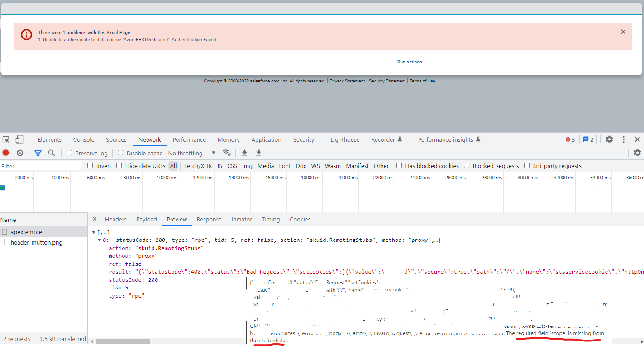The width and height of the screenshot is (644, 346).
Task: Open the Memory tab
Action: click(229, 139)
